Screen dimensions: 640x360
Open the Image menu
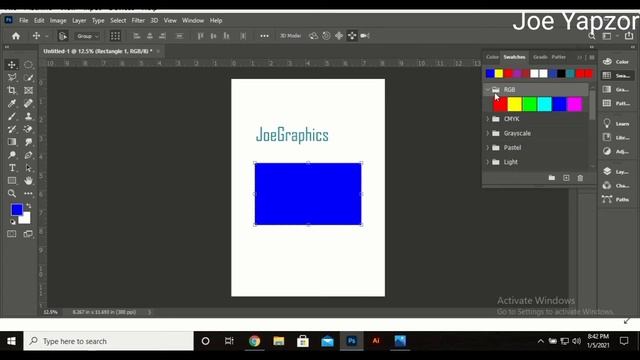coord(58,20)
